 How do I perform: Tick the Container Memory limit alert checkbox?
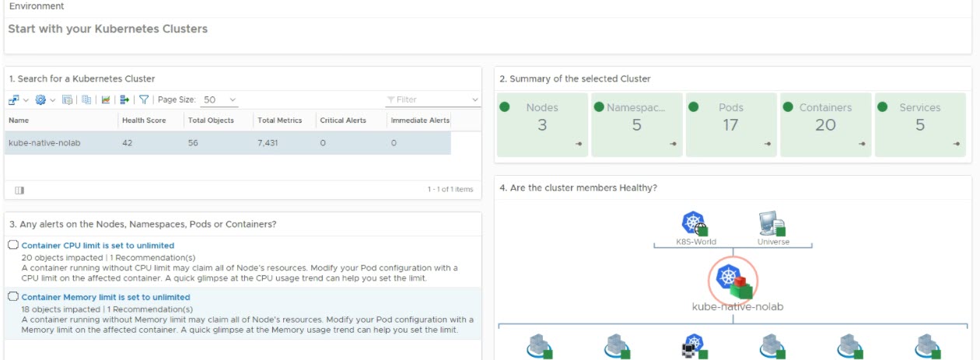point(13,297)
